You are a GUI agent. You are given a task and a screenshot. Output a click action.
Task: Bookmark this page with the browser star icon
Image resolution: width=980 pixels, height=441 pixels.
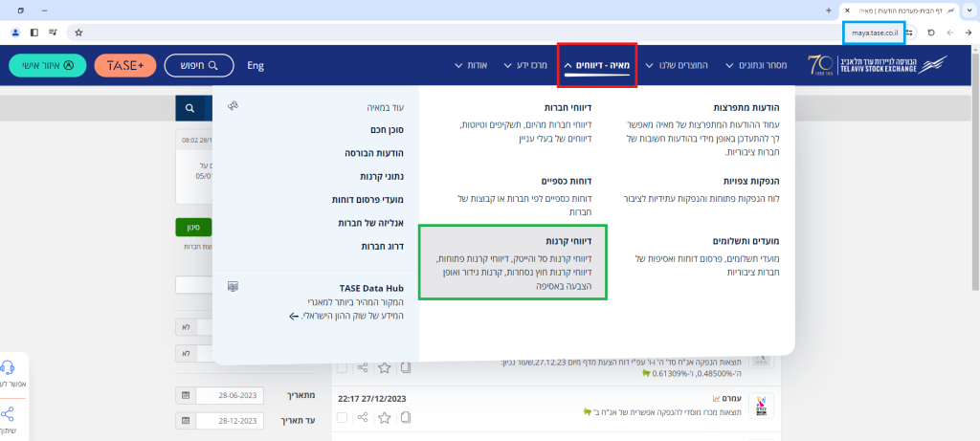[78, 32]
